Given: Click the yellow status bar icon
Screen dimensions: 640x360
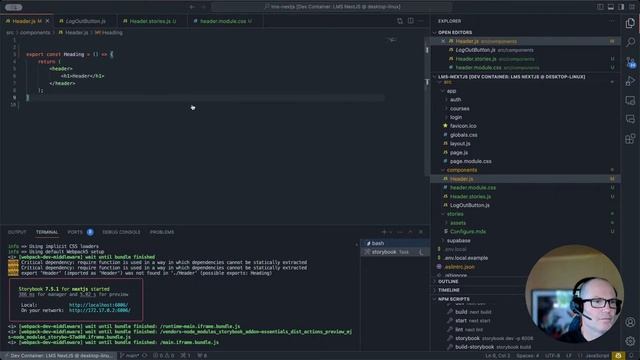Looking at the screenshot, I should [x=618, y=356].
